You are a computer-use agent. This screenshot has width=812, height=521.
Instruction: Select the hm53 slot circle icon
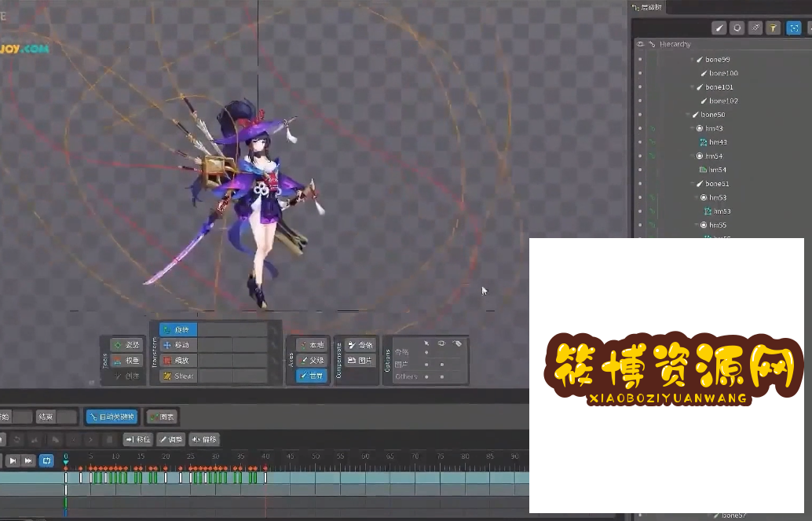704,197
